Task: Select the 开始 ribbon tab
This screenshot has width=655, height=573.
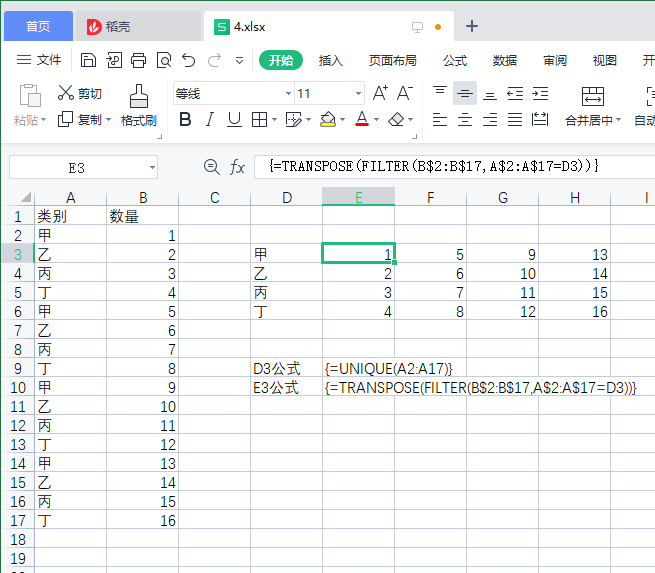Action: point(281,61)
